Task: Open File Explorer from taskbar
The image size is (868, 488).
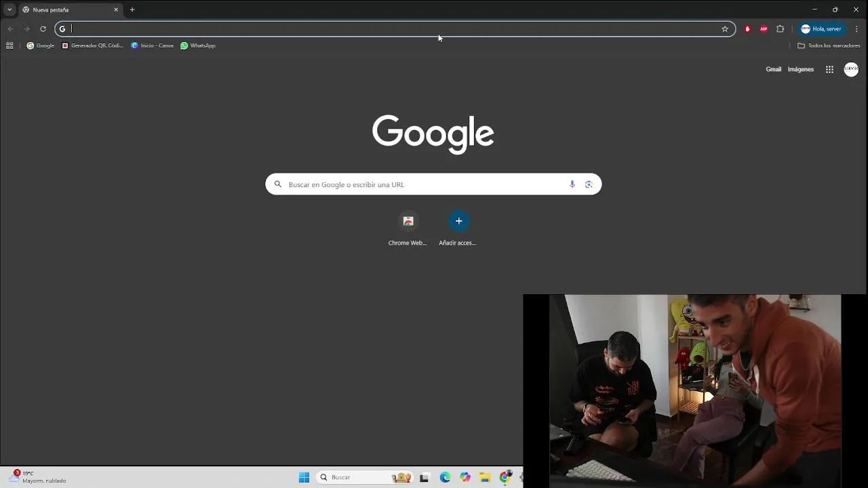Action: pos(485,477)
